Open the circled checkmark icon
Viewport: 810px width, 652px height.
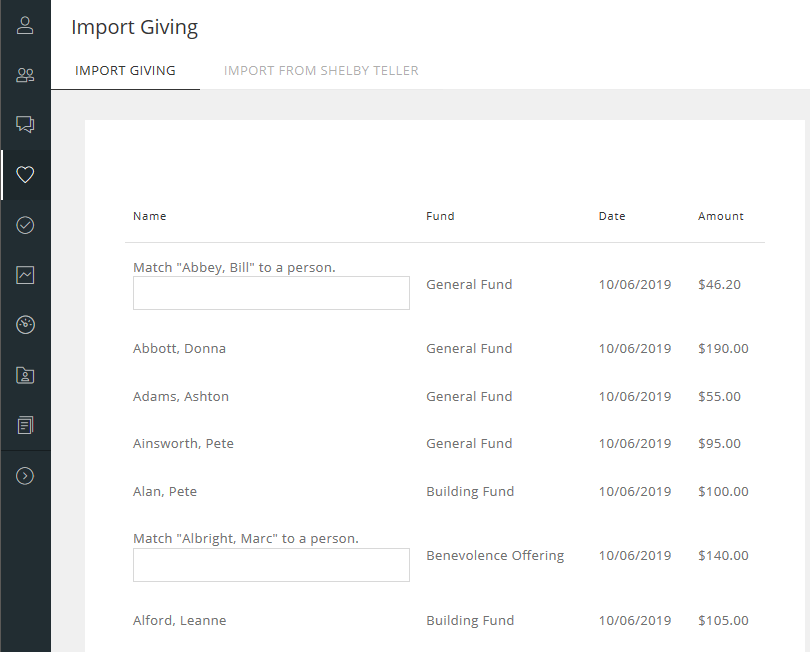pos(25,225)
